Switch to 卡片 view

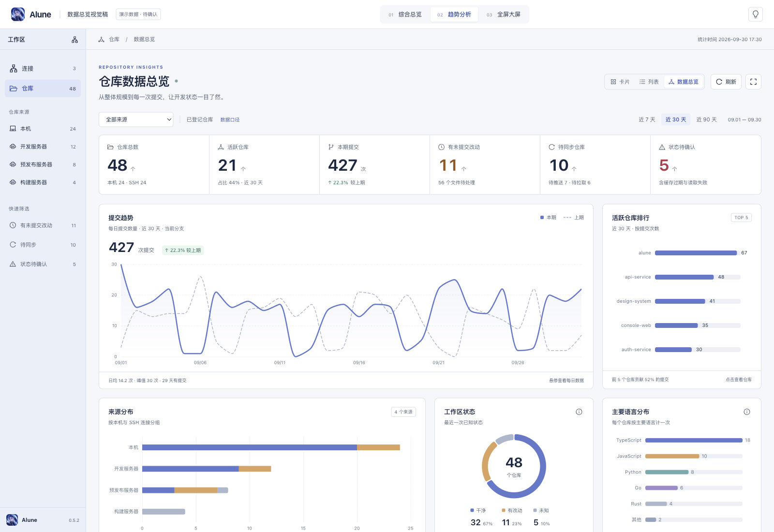tap(620, 82)
